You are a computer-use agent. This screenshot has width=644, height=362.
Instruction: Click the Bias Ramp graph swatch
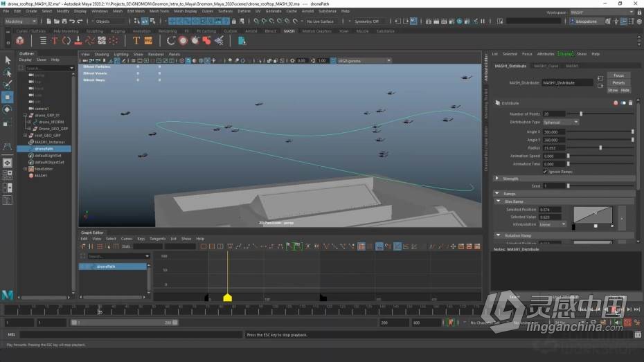click(593, 215)
